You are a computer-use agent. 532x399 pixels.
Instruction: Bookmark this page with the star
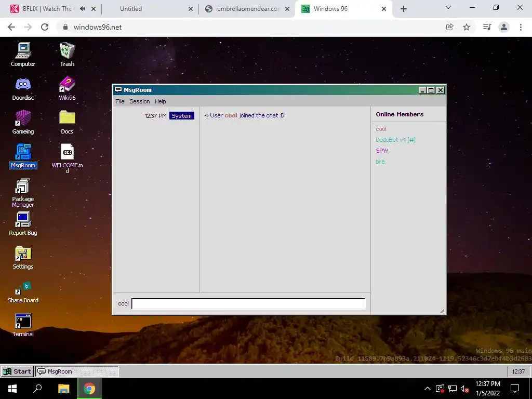pyautogui.click(x=467, y=27)
